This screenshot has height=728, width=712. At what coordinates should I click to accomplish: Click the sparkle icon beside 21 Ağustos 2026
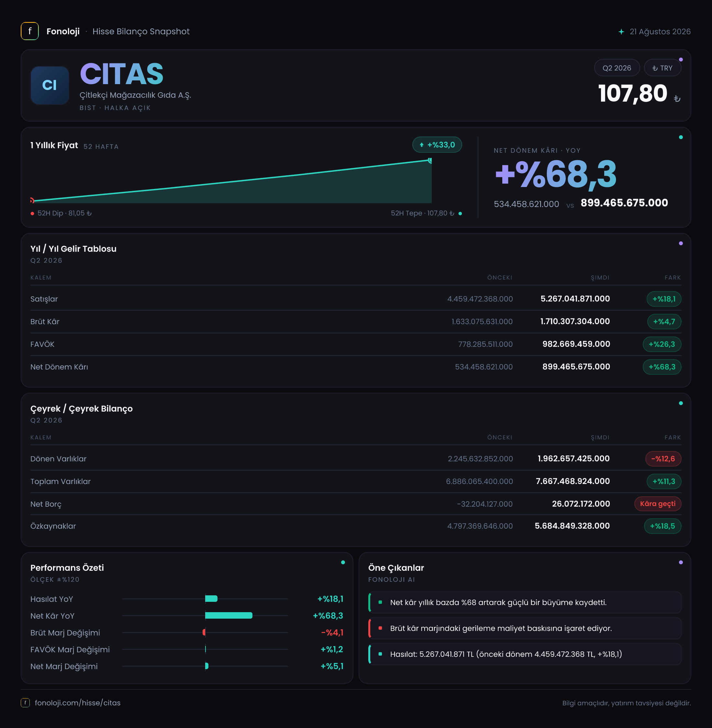(621, 32)
